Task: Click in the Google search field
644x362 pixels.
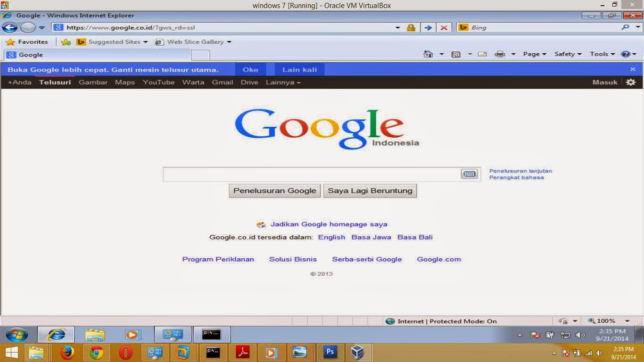Action: point(312,174)
